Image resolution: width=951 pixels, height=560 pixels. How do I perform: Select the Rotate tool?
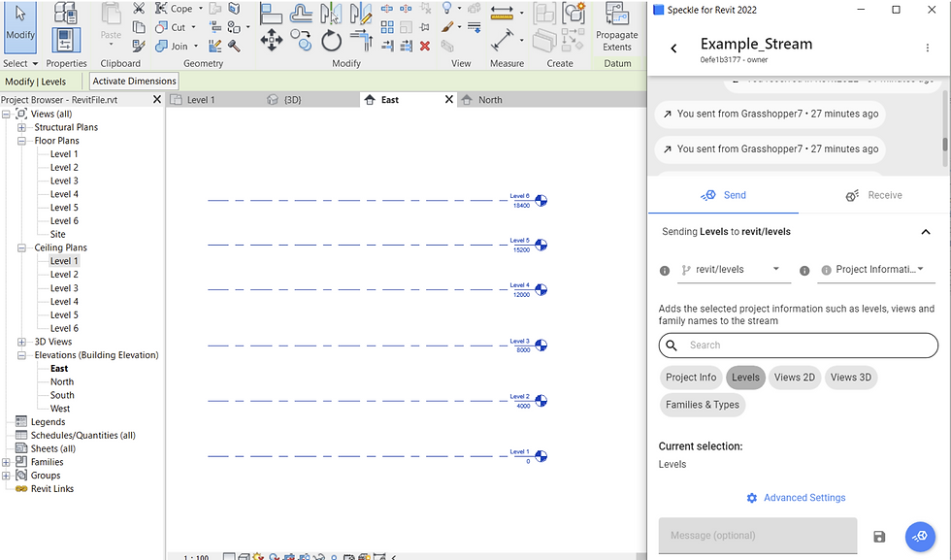tap(331, 41)
